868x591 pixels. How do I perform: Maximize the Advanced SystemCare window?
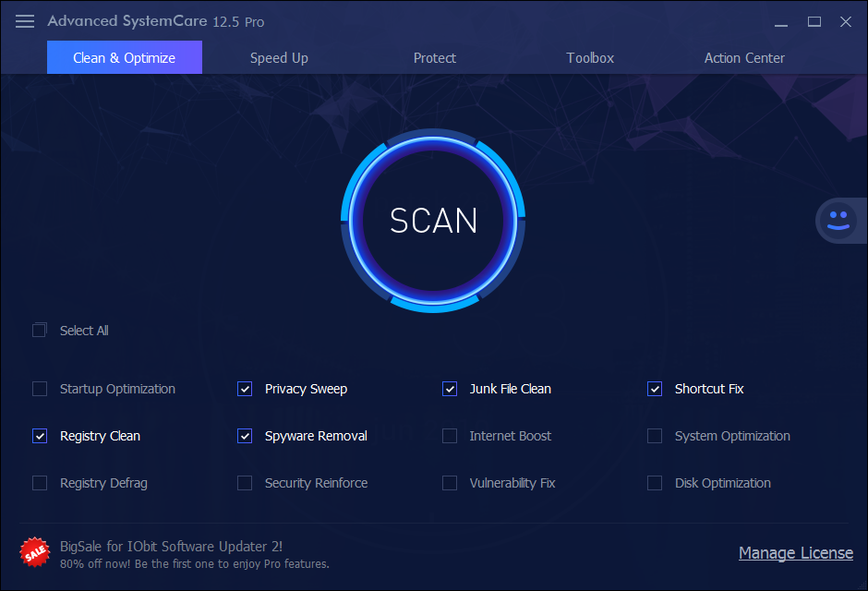(x=814, y=21)
